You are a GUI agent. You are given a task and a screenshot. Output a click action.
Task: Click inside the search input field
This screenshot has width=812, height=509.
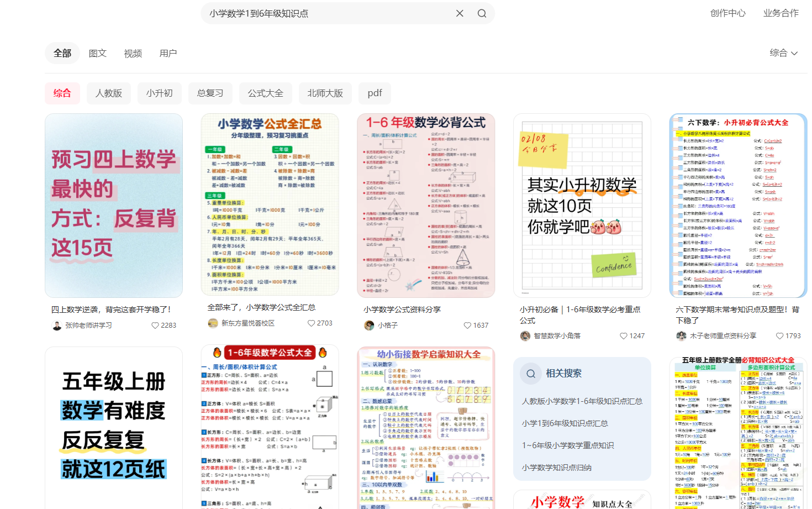point(331,13)
